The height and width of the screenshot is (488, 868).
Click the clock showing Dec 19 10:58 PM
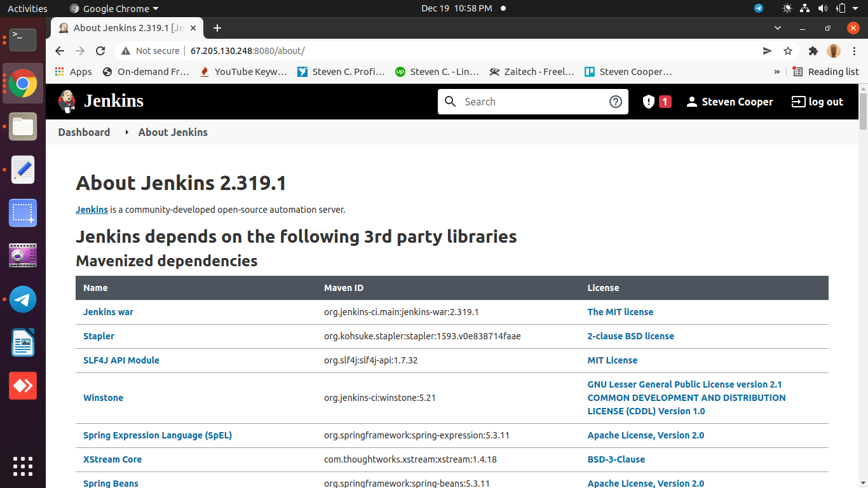456,8
